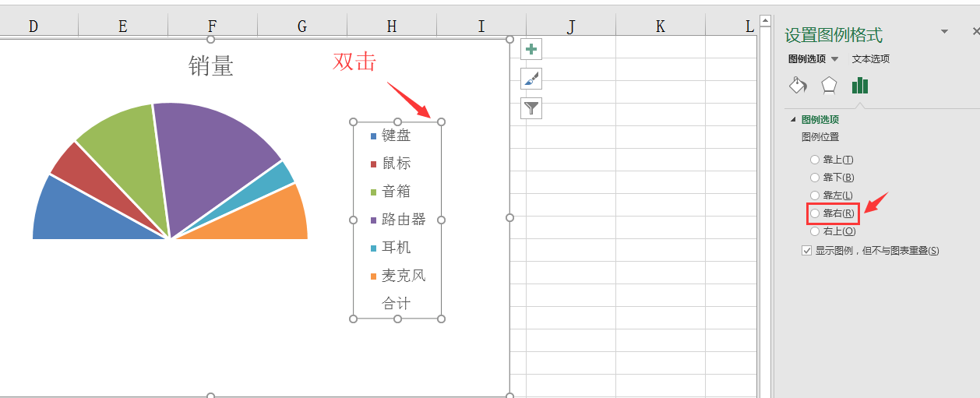The width and height of the screenshot is (980, 398).
Task: Select the 靠下(B) radio button
Action: click(x=815, y=178)
